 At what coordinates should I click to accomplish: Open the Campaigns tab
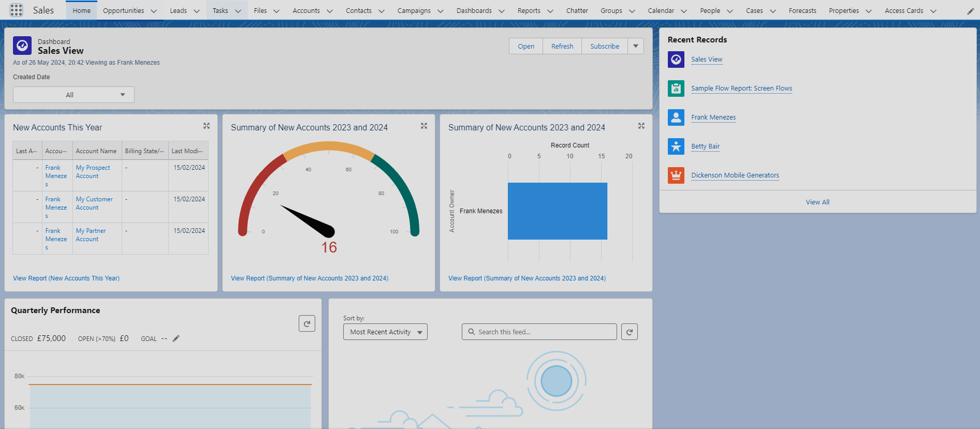(x=414, y=10)
